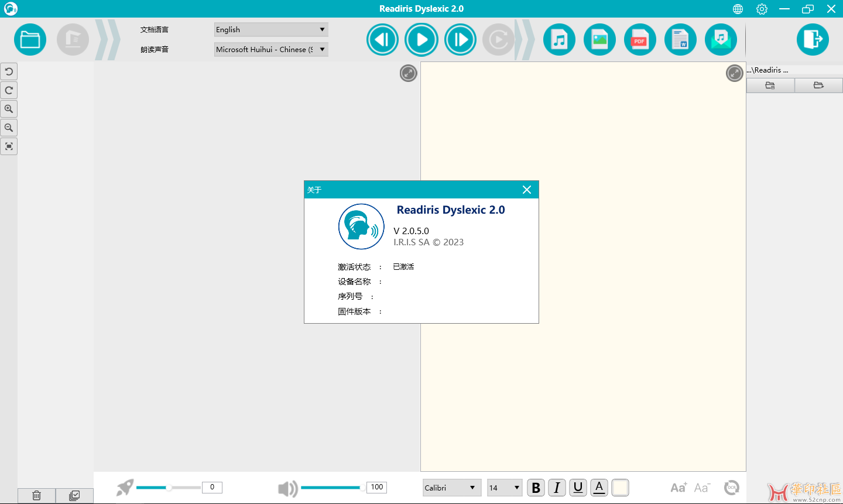Click the greyed-out replay button
843x504 pixels.
click(498, 39)
